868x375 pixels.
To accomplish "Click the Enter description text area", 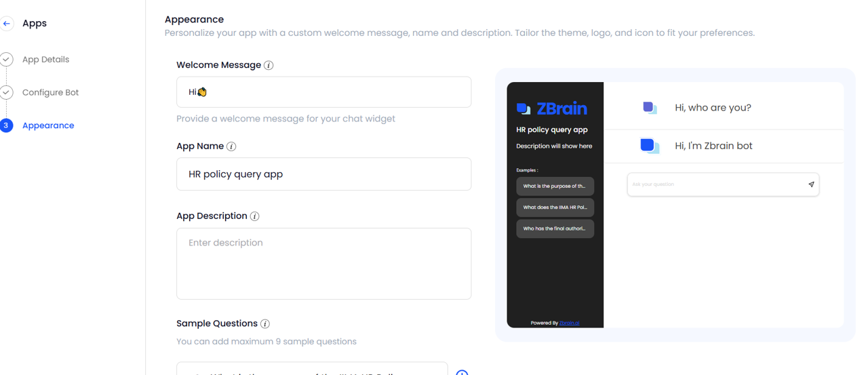I will point(323,264).
